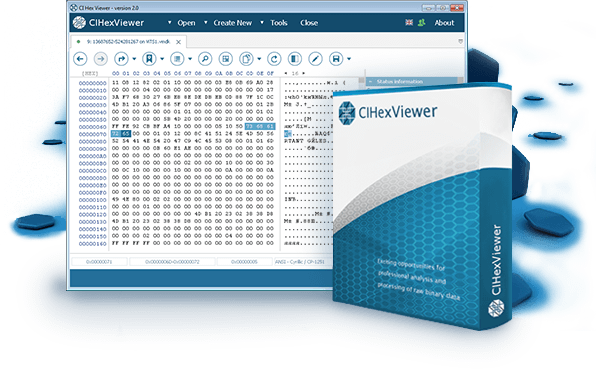Click the highlighted hex bytes in row 00000070
596x369 pixels.
[x=120, y=133]
